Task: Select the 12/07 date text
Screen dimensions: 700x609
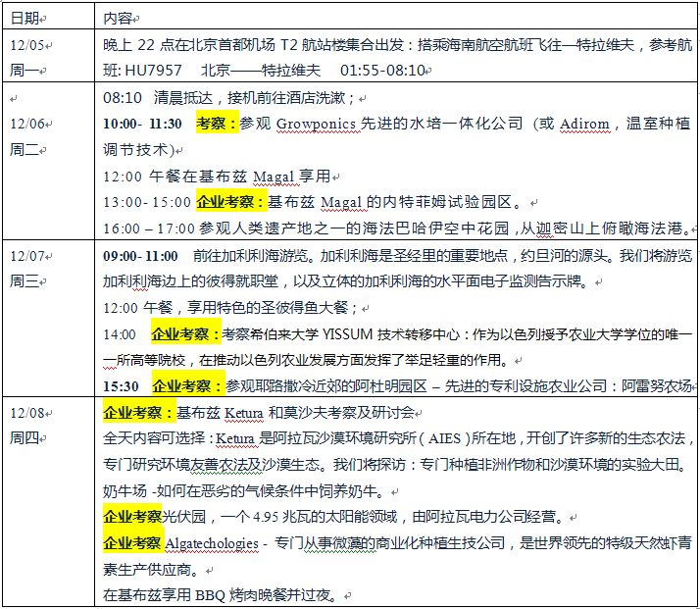Action: (26, 255)
